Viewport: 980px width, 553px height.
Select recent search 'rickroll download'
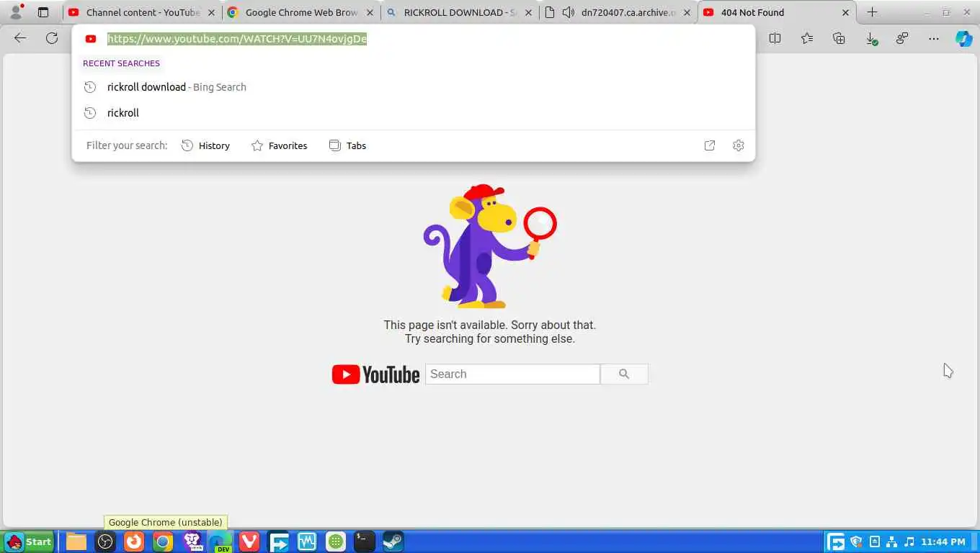414,87
